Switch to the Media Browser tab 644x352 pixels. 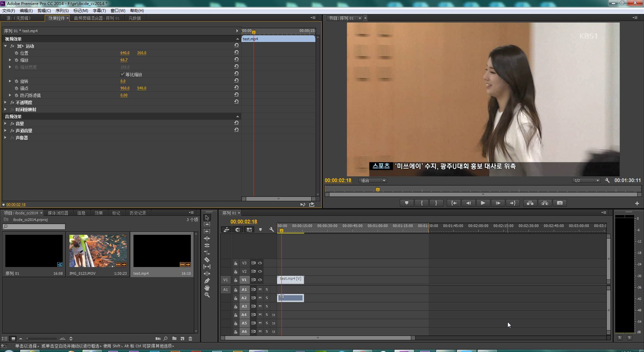point(58,213)
